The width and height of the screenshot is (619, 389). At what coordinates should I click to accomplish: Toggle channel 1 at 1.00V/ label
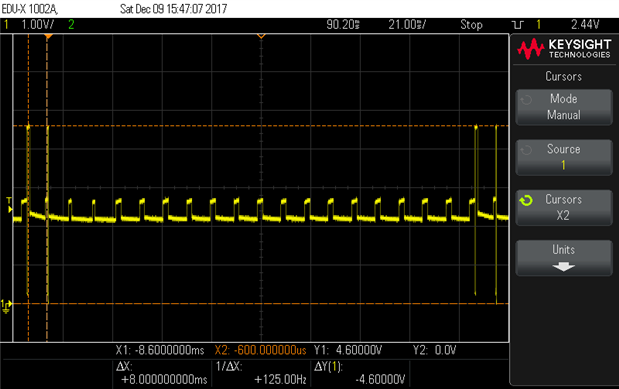tap(29, 24)
